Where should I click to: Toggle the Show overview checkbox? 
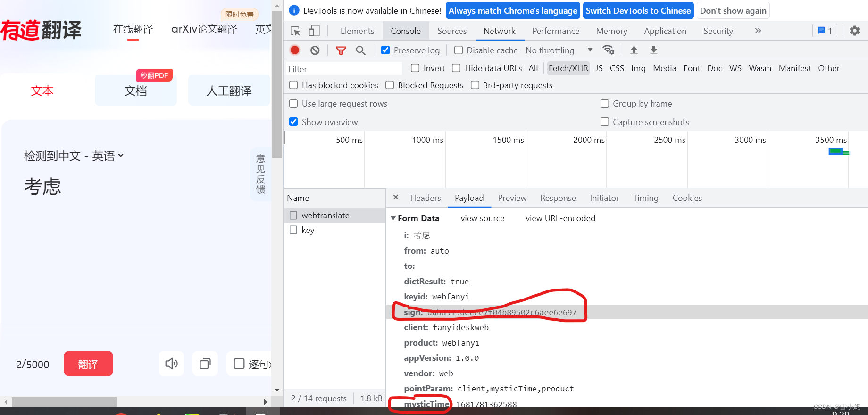pos(293,122)
